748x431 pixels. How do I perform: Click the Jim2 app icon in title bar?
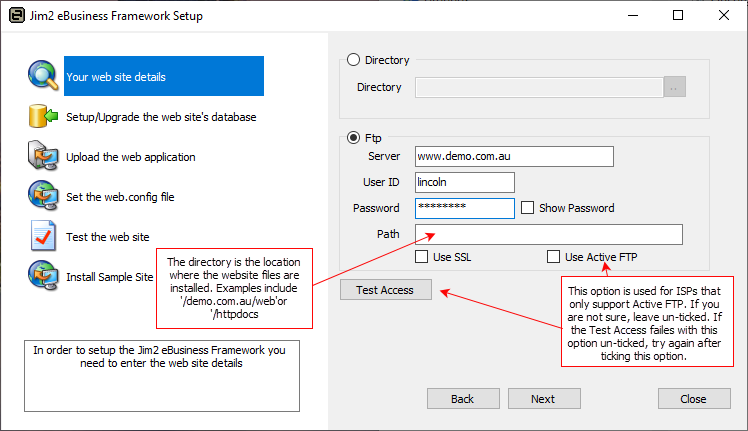click(14, 15)
